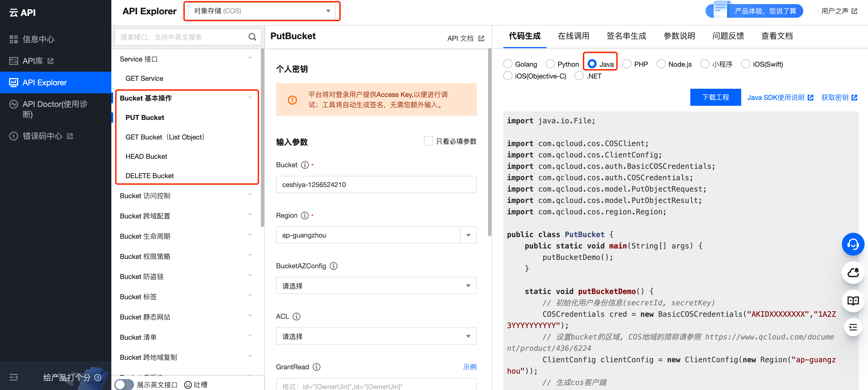Select Golang radio button for code generation
Viewport: 868px width, 390px height.
509,64
